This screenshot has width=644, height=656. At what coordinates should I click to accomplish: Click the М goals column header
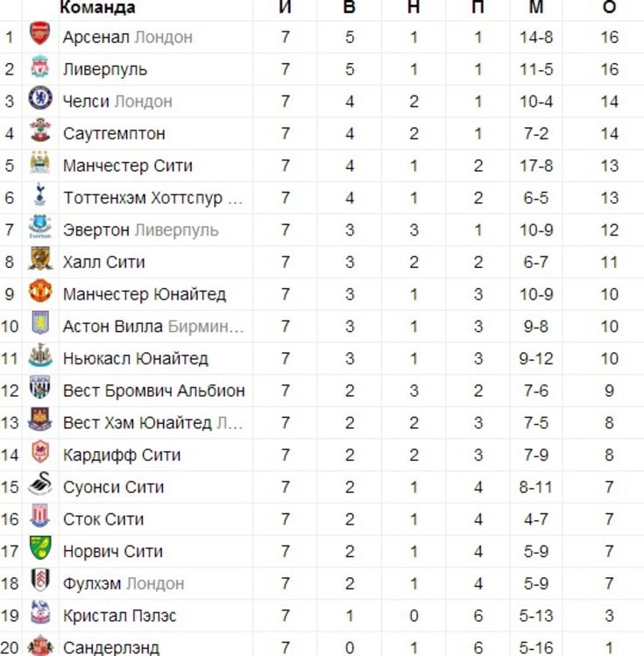tap(536, 7)
